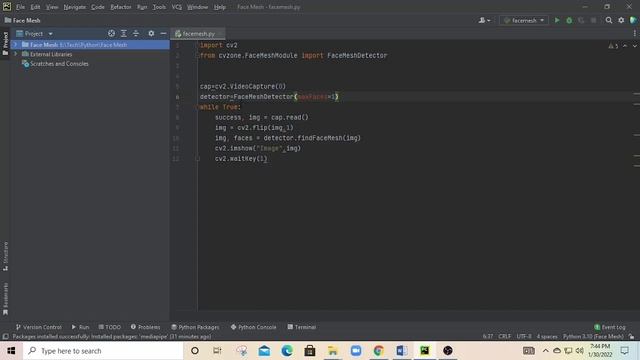640x360 pixels.
Task: Click the inspection warnings indicator in editor
Action: 613,46
